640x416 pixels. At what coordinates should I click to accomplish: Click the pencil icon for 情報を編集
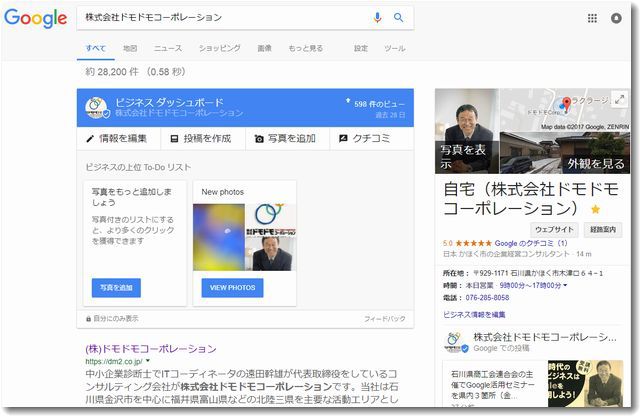tap(90, 139)
